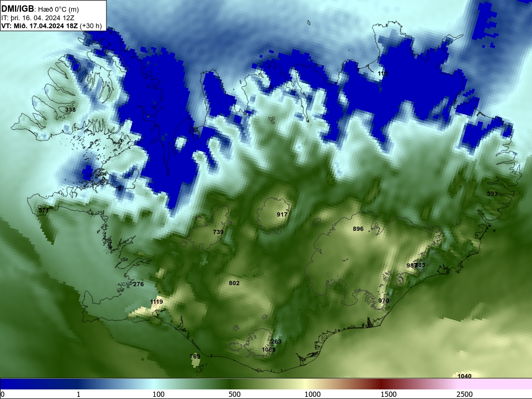Click the valid time 'VT: Mið. 17.04.2024 18Z' line
532x399 pixels.
pos(40,26)
